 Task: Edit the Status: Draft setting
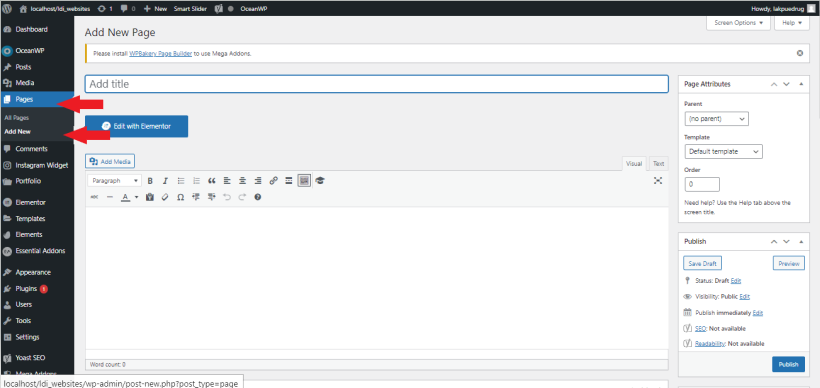pyautogui.click(x=736, y=281)
